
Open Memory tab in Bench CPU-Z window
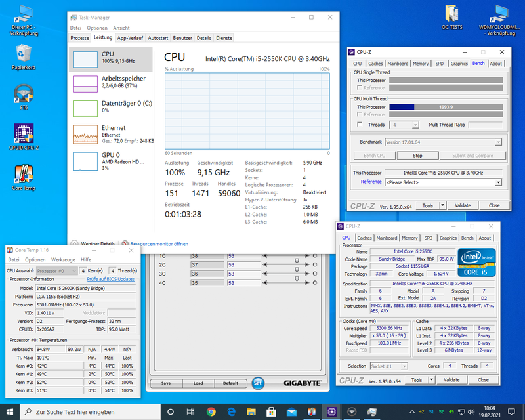pos(421,63)
